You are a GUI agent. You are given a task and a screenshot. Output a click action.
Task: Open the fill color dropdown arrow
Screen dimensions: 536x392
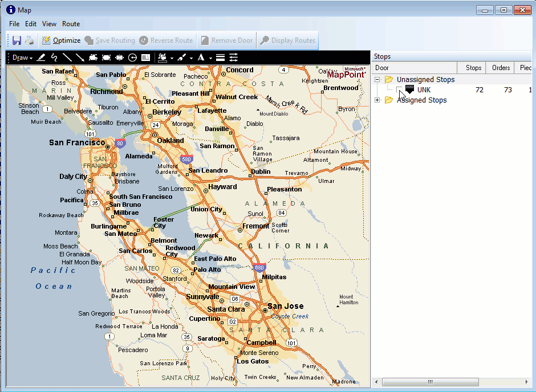pos(172,58)
